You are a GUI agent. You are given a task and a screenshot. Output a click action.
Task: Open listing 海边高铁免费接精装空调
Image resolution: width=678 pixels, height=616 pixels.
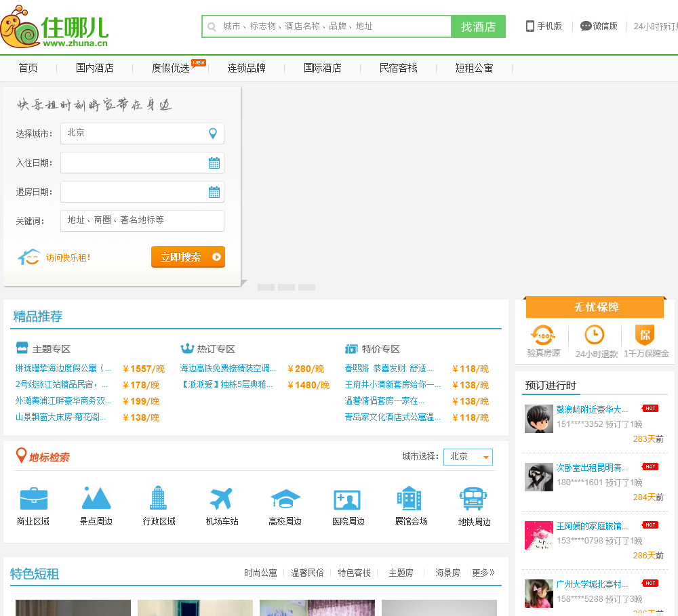click(x=228, y=368)
